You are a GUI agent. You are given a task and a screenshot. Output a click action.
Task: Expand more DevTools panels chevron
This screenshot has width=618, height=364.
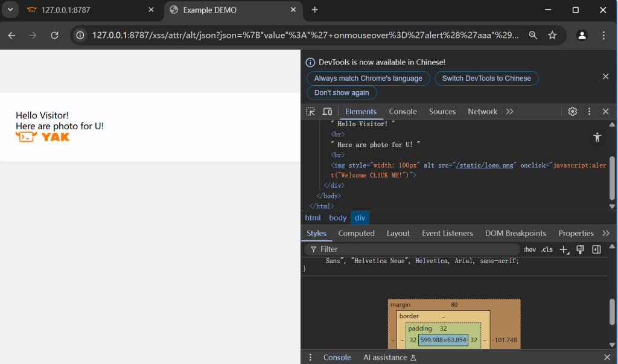pyautogui.click(x=509, y=112)
